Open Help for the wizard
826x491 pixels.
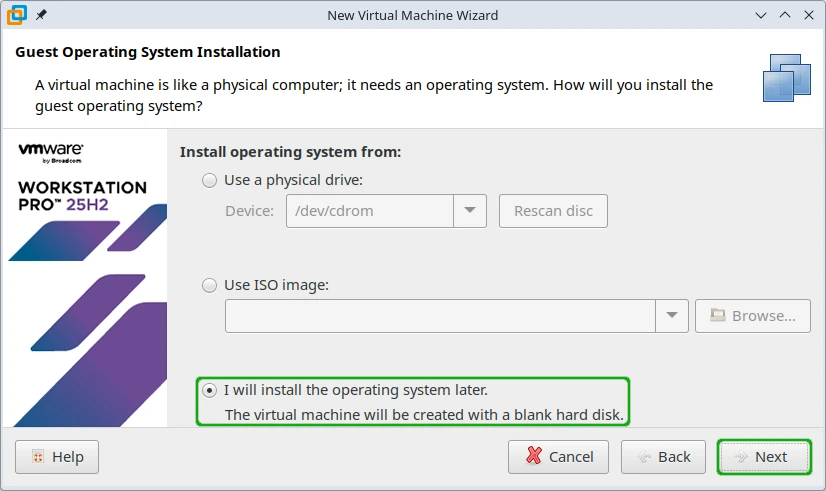57,457
